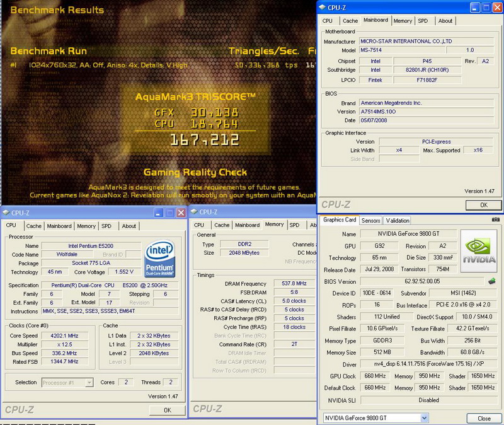This screenshot has width=504, height=425.
Task: Click the MS-7514 model value
Action: 402,50
